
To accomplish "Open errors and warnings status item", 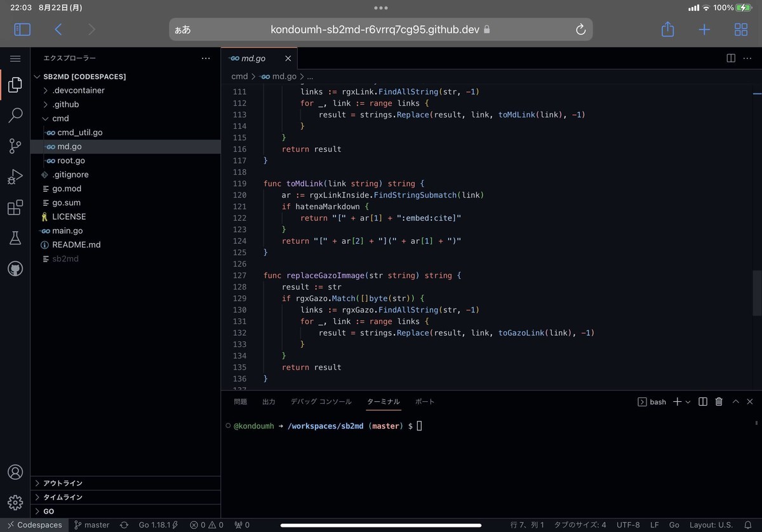I will (206, 525).
